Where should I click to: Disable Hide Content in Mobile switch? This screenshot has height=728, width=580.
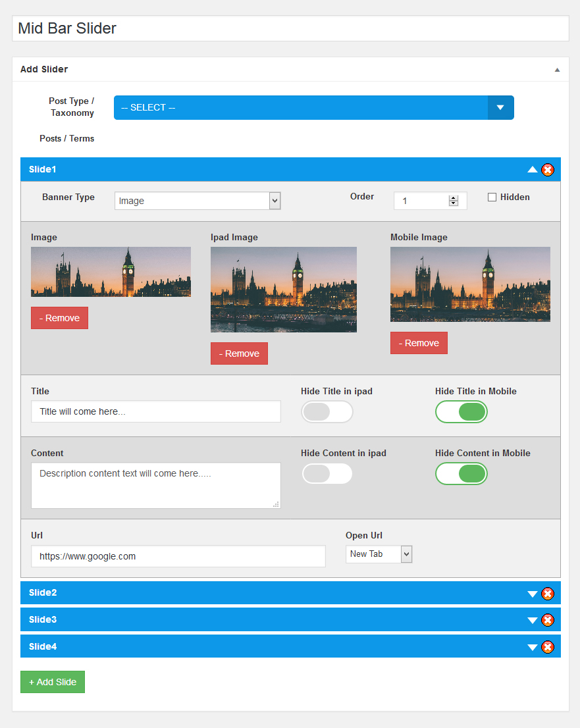pos(461,474)
